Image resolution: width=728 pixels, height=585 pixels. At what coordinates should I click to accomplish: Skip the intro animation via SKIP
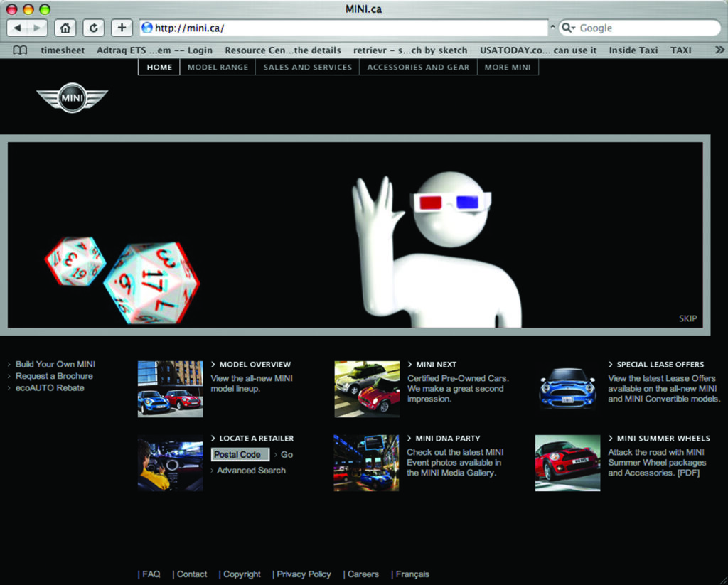[687, 318]
